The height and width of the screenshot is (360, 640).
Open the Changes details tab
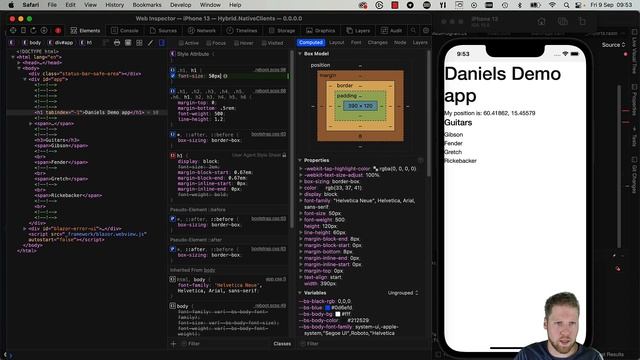[x=378, y=42]
